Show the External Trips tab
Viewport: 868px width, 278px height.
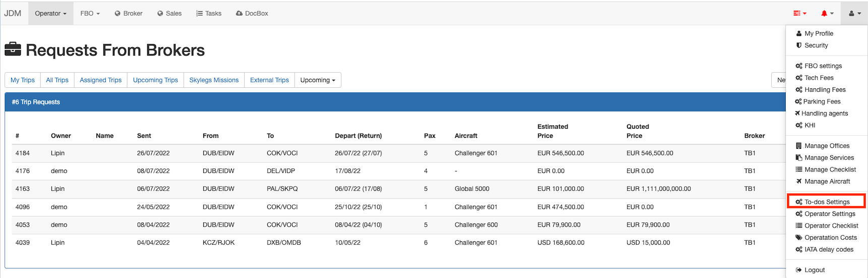coord(269,80)
